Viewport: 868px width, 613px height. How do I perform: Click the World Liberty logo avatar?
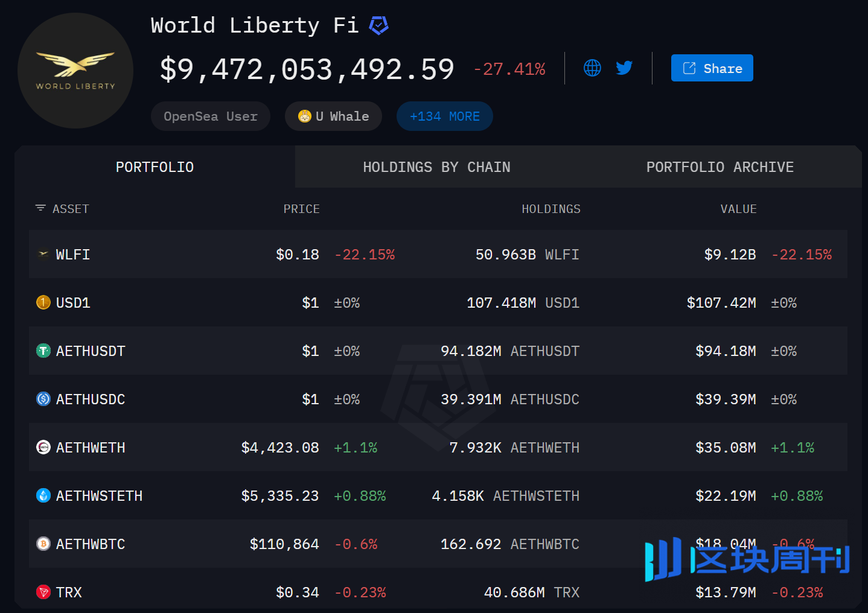pyautogui.click(x=75, y=71)
